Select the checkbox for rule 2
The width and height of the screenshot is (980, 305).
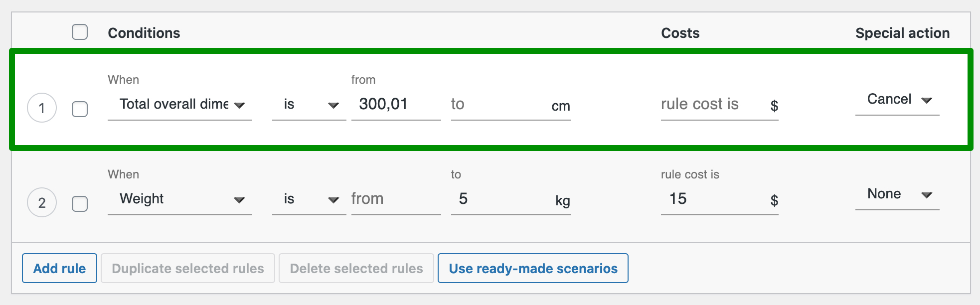click(79, 204)
